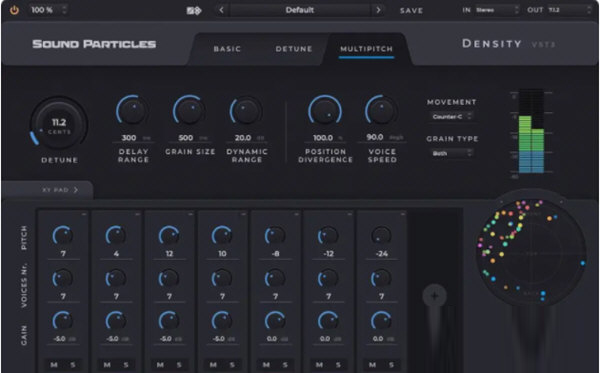Click the pitch knob showing -24

point(381,235)
